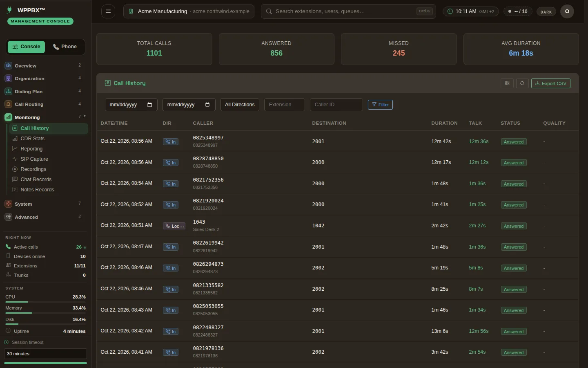Image resolution: width=588 pixels, height=368 pixels.
Task: Open the session timeout 30 minutes dropdown
Action: pos(45,354)
